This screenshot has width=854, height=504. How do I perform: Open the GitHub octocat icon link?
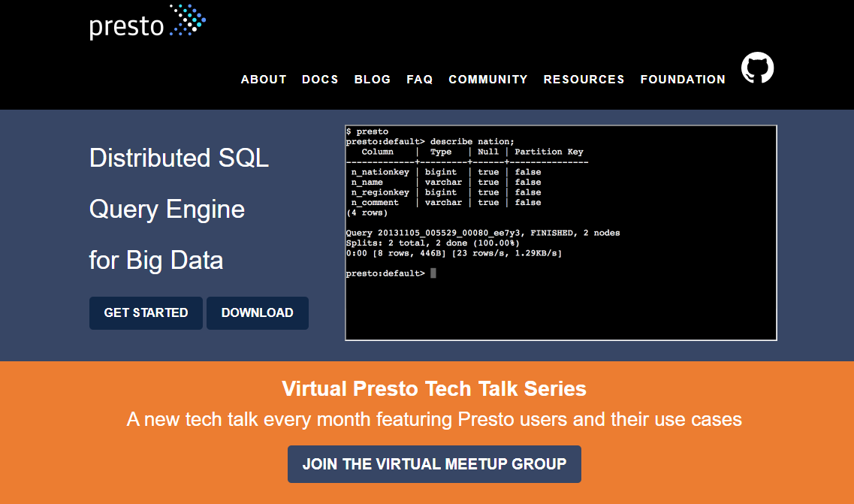757,68
